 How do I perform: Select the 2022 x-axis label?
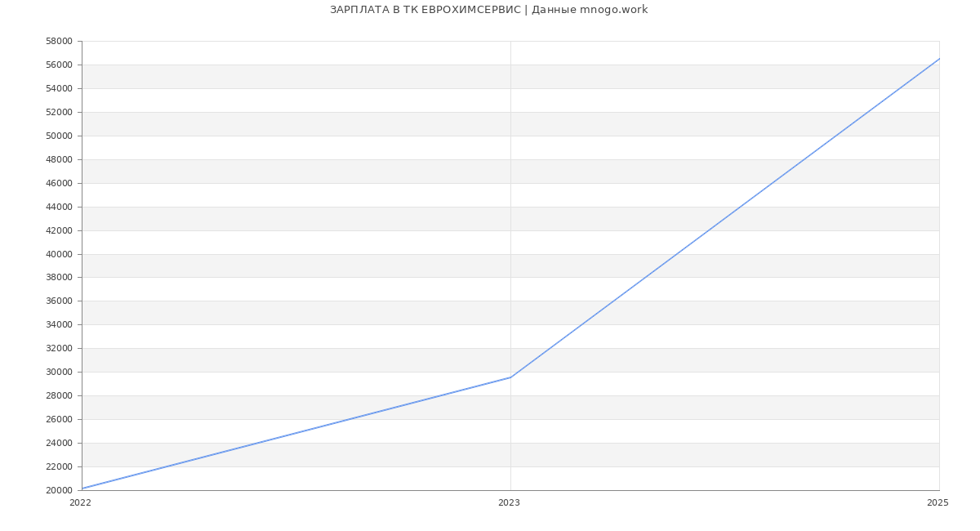coord(80,503)
